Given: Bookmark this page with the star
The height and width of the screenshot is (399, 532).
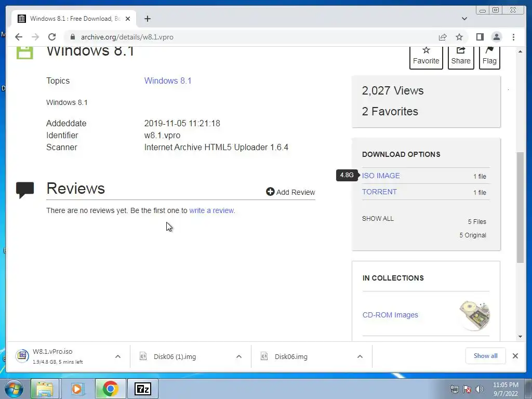Looking at the screenshot, I should [x=459, y=37].
